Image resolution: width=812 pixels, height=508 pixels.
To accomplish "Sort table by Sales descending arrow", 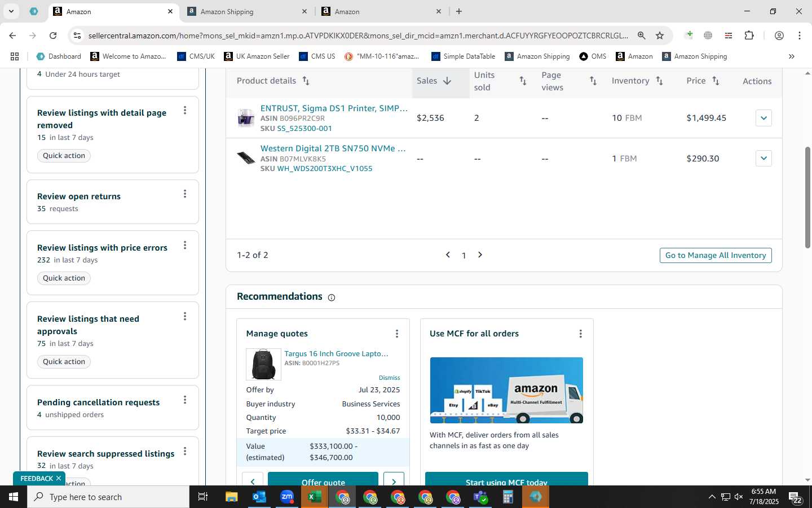I will tap(447, 81).
